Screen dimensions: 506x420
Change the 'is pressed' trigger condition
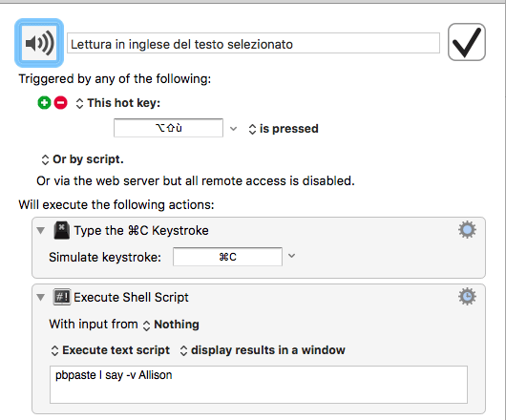click(284, 129)
